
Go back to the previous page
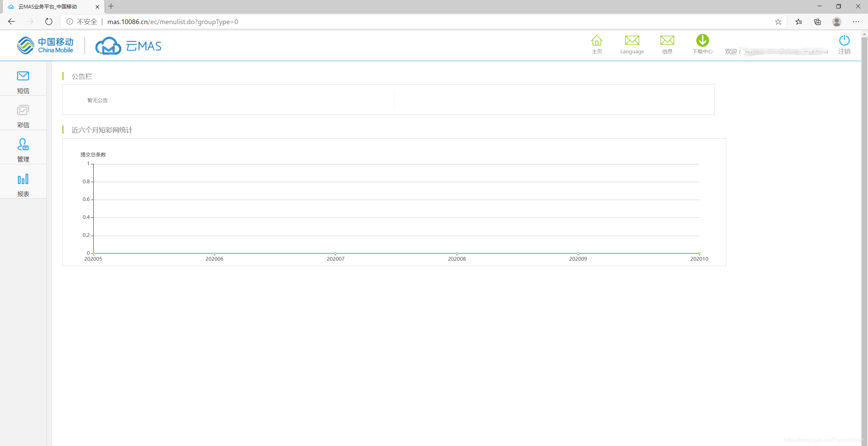[12, 22]
